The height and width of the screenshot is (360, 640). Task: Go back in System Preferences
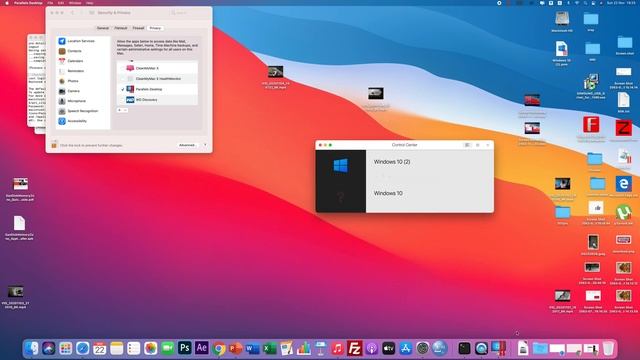pyautogui.click(x=73, y=13)
